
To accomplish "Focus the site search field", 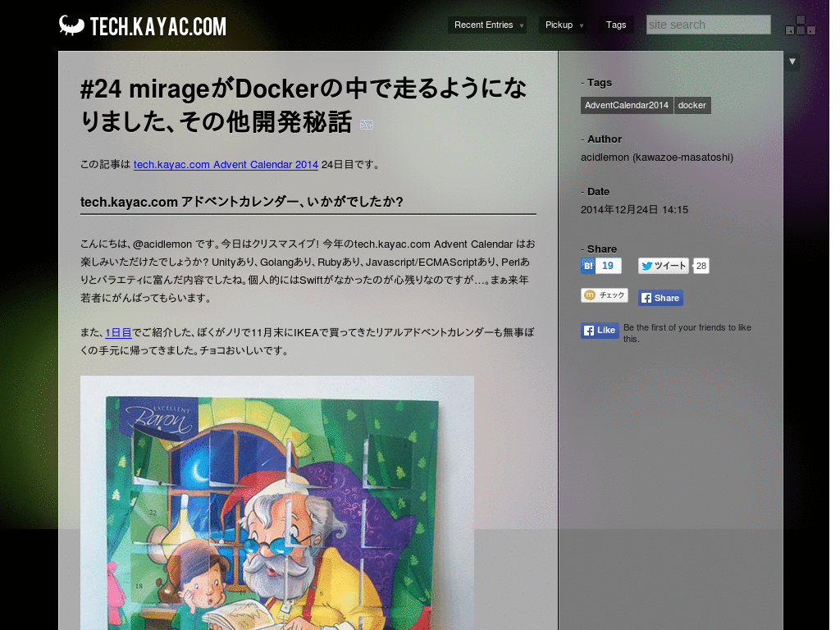I will [708, 25].
